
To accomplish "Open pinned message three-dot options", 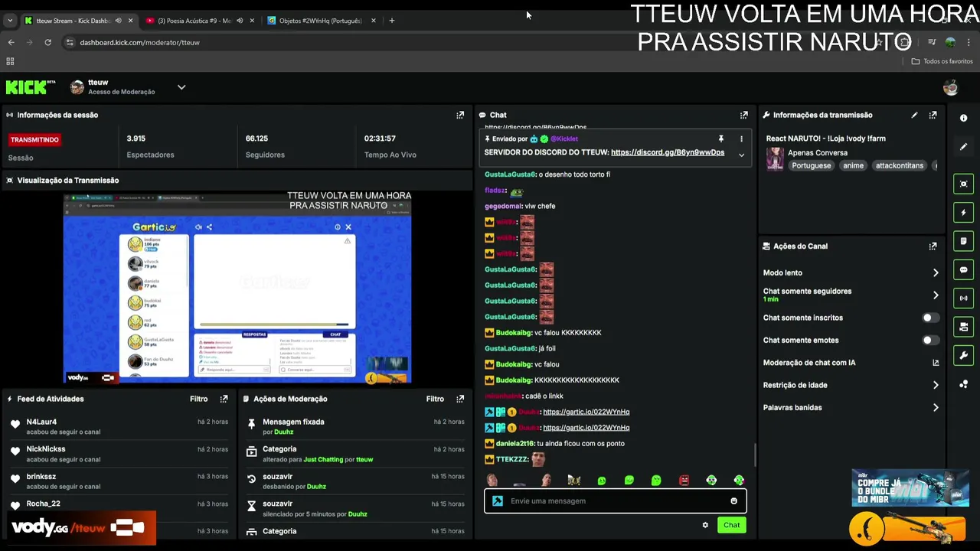I will tap(741, 139).
